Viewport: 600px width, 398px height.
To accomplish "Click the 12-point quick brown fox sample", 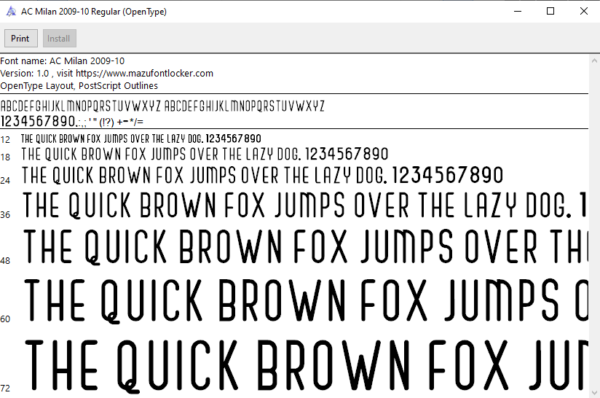I will (141, 139).
